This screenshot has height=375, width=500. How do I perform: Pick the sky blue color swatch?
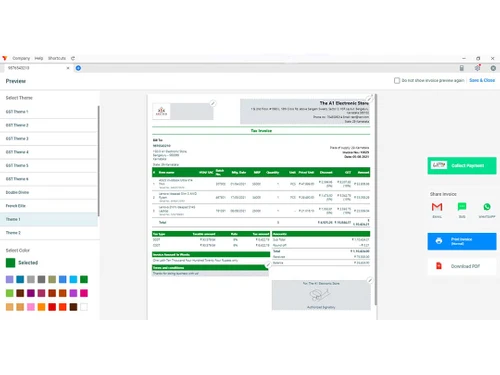[x=73, y=279]
